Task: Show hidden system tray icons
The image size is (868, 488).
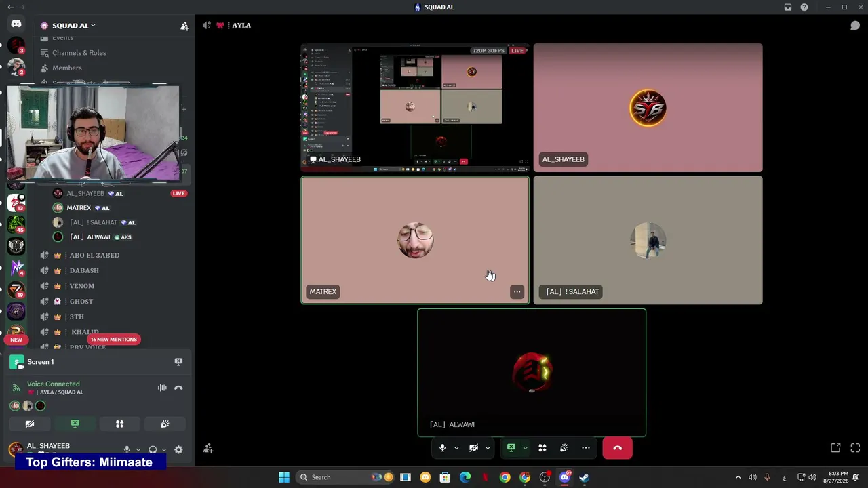Action: tap(738, 477)
